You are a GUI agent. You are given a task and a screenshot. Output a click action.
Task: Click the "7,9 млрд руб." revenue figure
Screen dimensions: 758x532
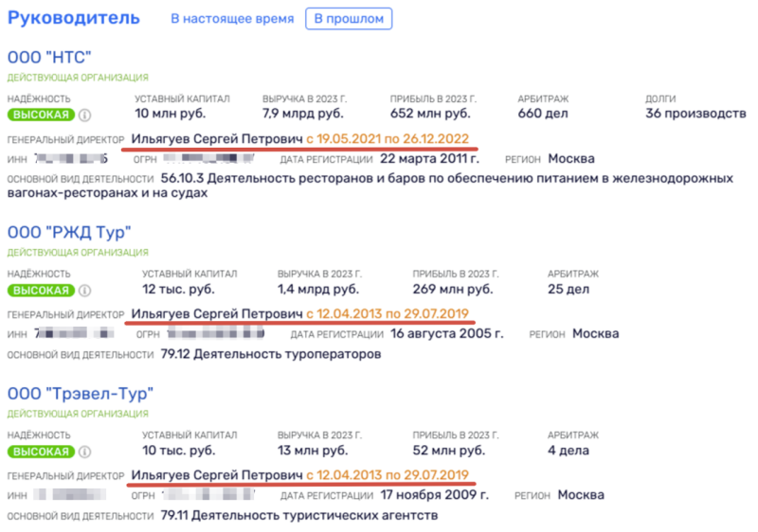[303, 115]
